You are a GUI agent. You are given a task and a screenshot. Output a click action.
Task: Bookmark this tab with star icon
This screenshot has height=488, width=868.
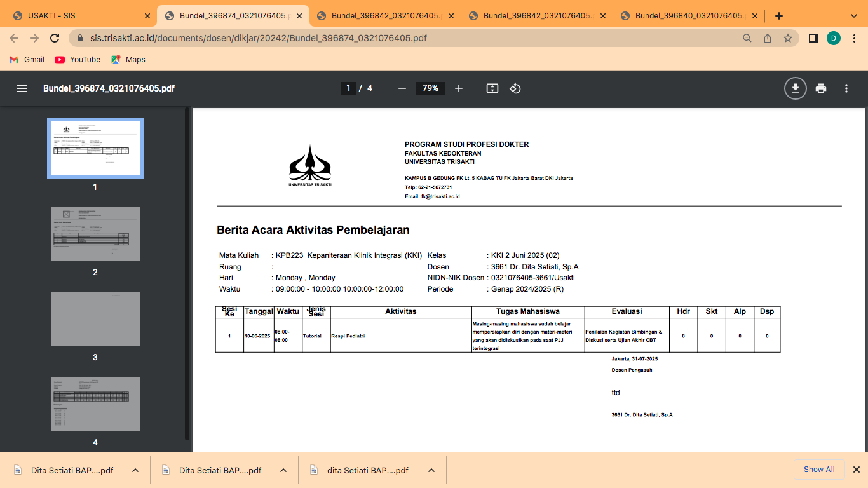788,38
